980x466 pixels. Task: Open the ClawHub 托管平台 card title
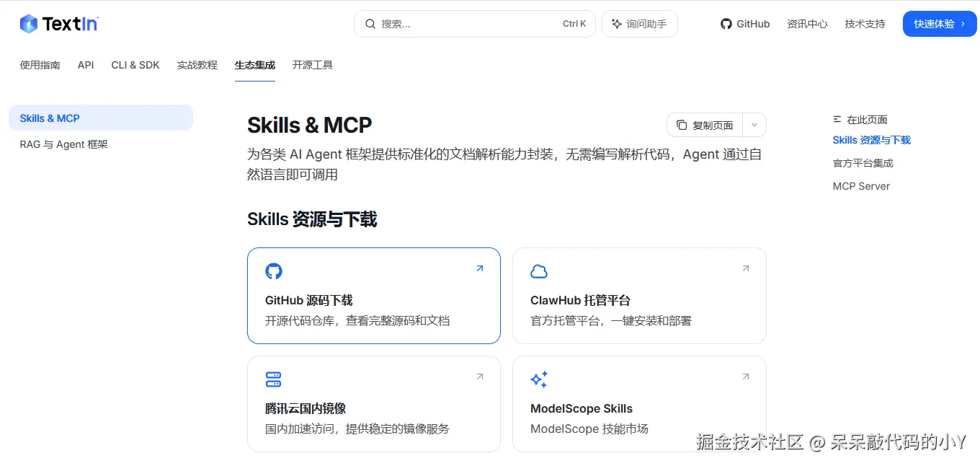[x=580, y=300]
